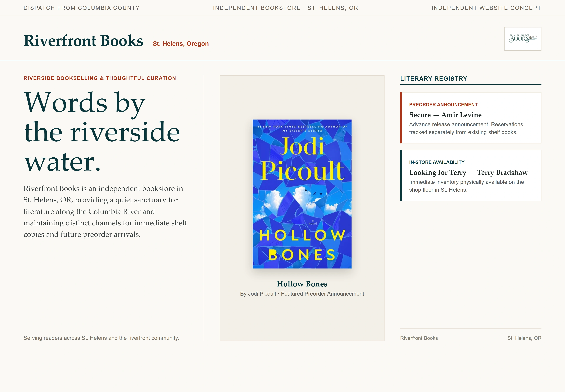
Task: Open the Hollow Bones book cover
Action: pyautogui.click(x=302, y=194)
